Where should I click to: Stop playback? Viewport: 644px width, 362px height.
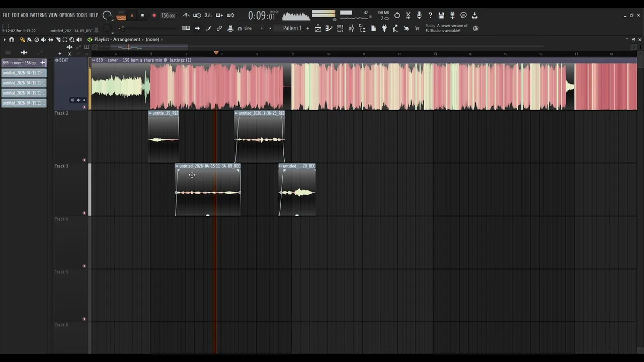tap(142, 16)
